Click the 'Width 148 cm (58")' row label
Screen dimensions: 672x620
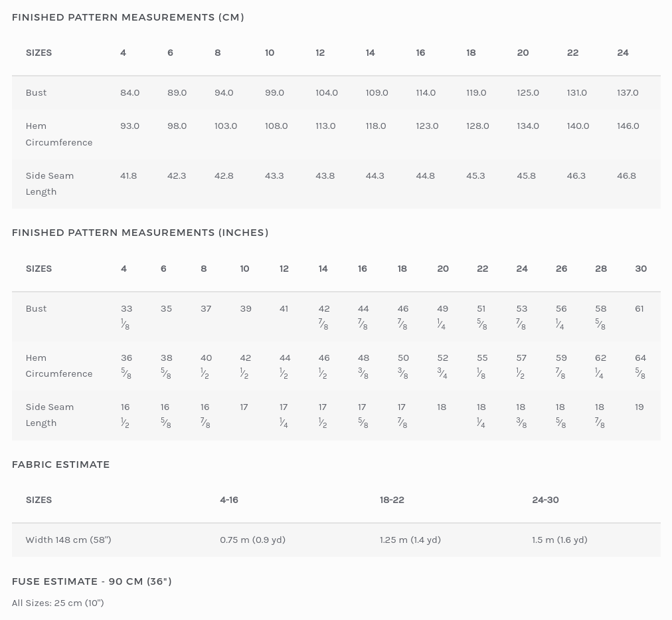pyautogui.click(x=68, y=540)
